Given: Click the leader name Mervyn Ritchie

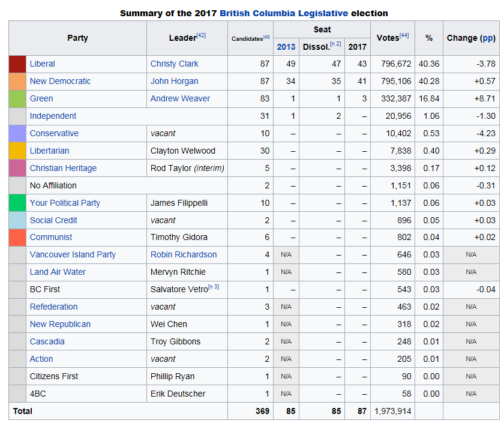Looking at the screenshot, I should coord(178,272).
